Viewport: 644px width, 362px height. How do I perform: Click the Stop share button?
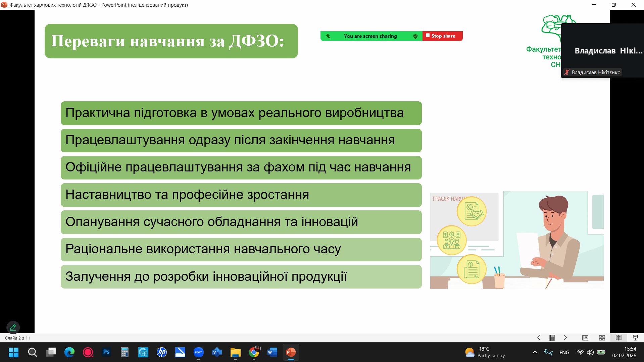pyautogui.click(x=442, y=36)
